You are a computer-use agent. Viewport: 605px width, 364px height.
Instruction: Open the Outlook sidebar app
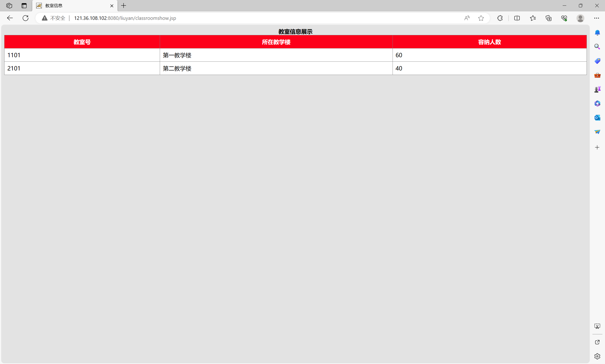point(597,118)
